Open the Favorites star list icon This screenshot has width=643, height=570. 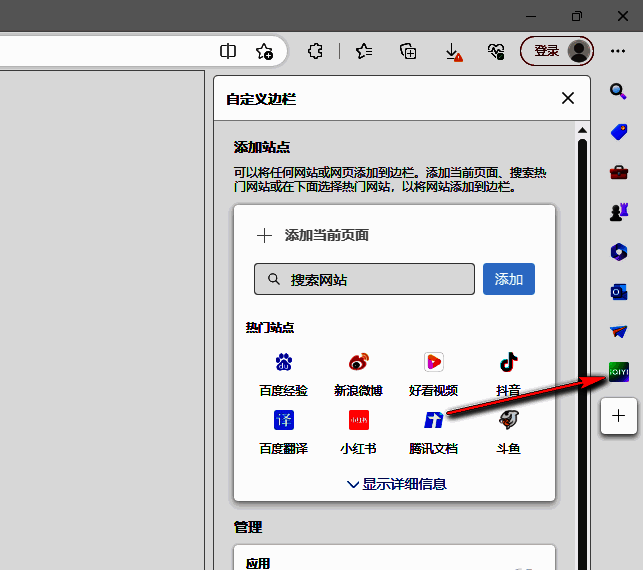[x=364, y=51]
